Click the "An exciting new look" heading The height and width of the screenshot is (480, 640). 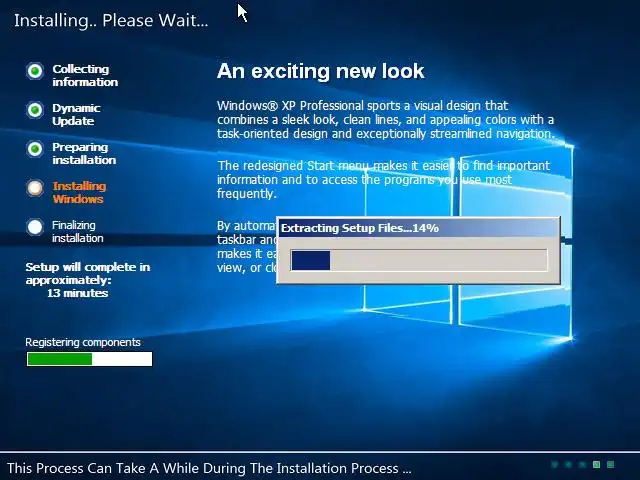click(x=320, y=71)
